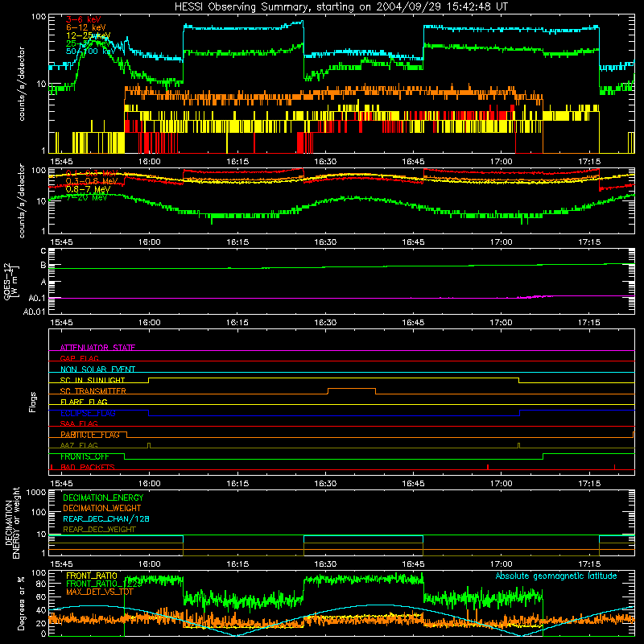Select the DECIMATION_ENERGY legend label

[x=103, y=497]
